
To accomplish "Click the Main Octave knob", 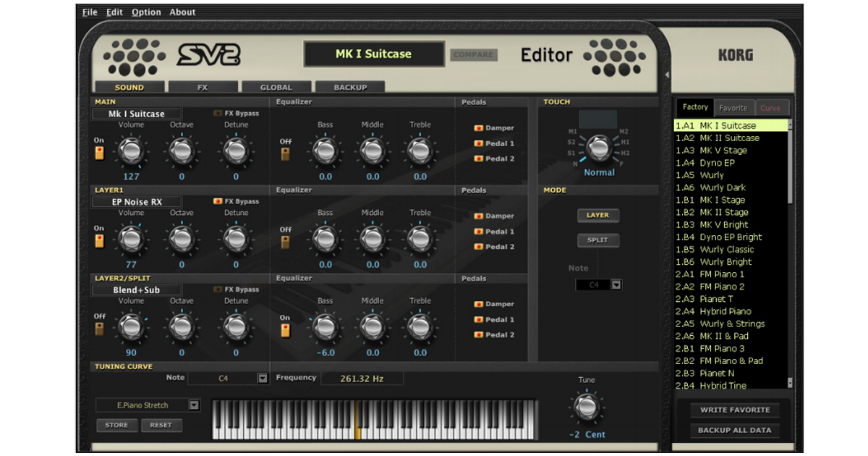I will [182, 151].
